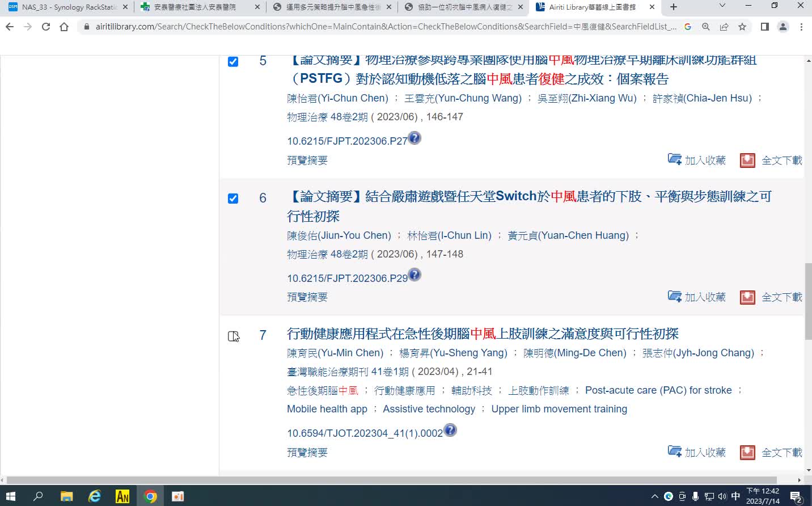812x506 pixels.
Task: Click the address bar URL
Action: tap(386, 27)
